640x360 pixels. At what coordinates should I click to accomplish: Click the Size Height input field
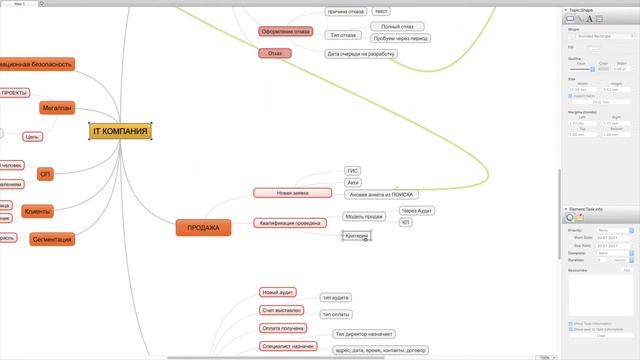click(x=616, y=89)
